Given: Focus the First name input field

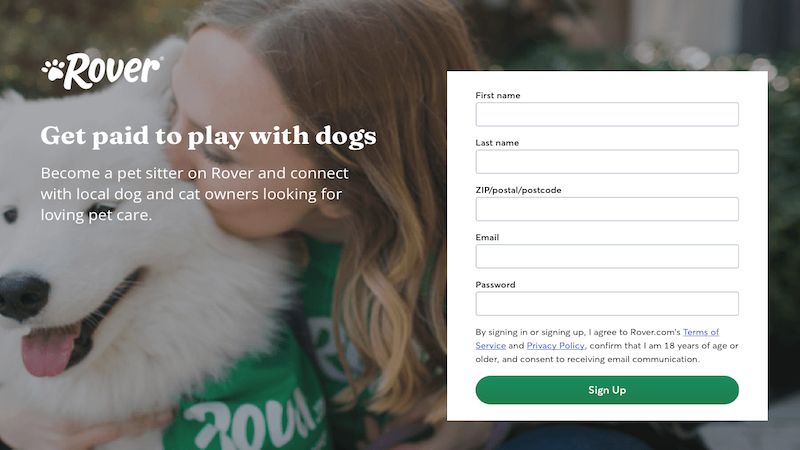Looking at the screenshot, I should click(607, 114).
